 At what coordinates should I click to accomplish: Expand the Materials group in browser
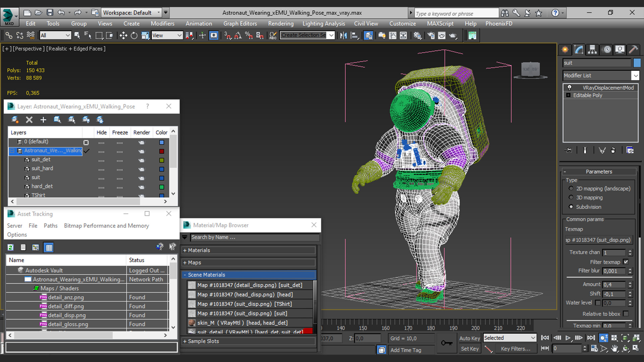(249, 250)
